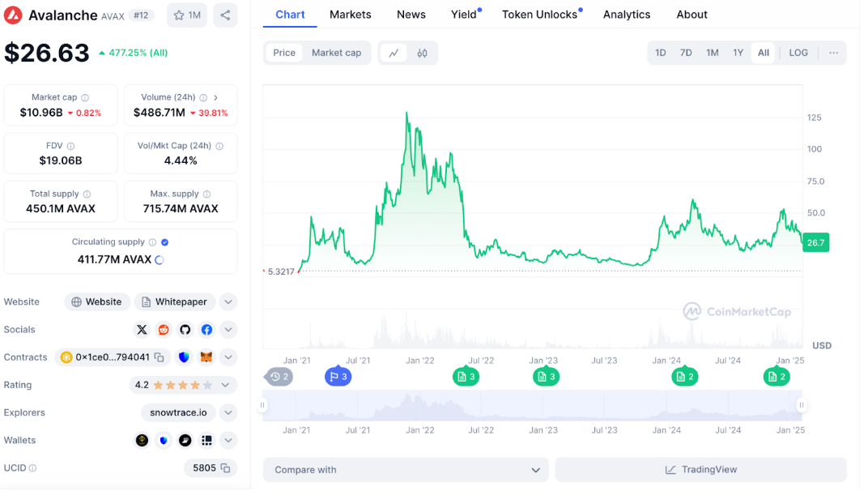868x504 pixels.
Task: Copy the contract address 0x1ce0...794041
Action: point(160,357)
